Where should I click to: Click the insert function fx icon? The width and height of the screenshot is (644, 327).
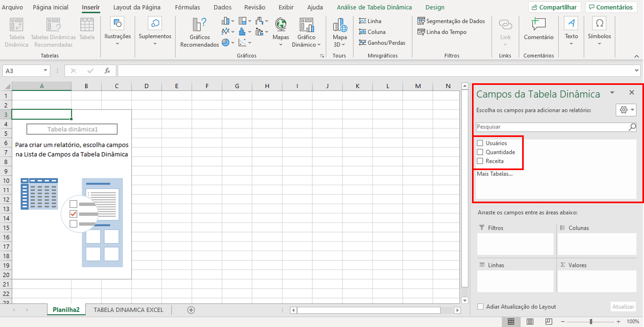(x=107, y=71)
